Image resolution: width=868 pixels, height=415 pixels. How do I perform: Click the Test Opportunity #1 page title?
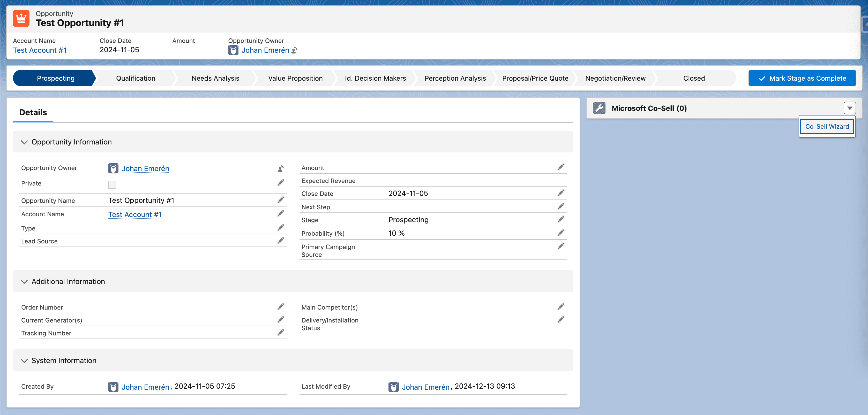(x=80, y=23)
